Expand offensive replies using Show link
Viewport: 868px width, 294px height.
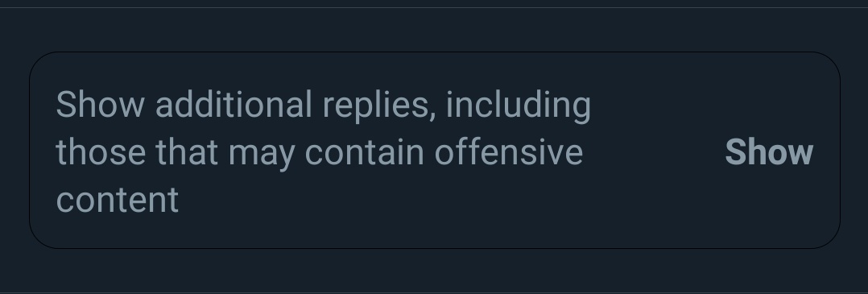pyautogui.click(x=769, y=152)
